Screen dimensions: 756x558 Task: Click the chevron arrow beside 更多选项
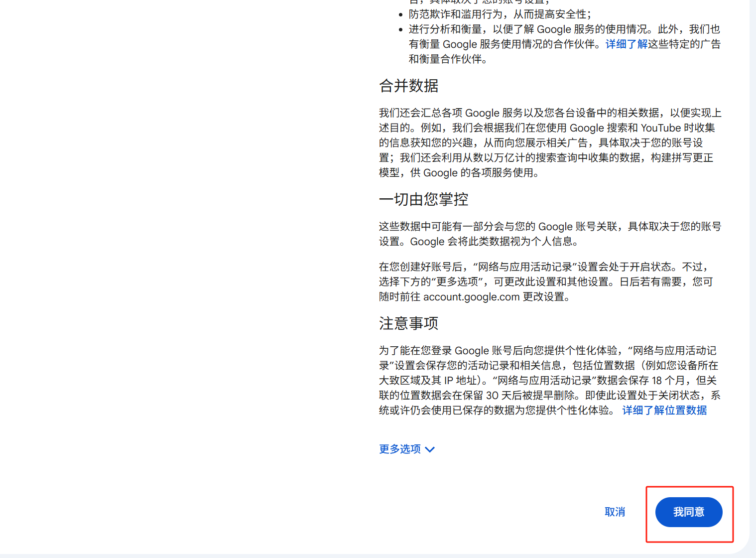(x=430, y=449)
